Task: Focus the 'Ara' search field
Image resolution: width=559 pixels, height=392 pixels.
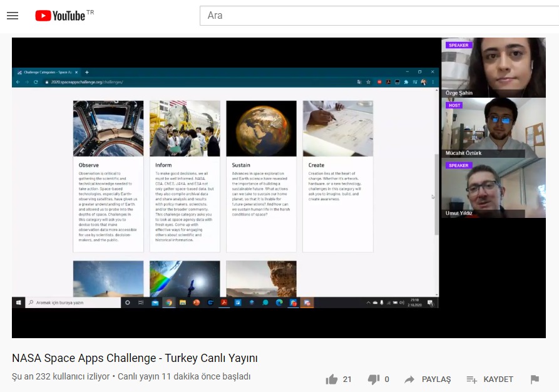Action: pos(379,16)
